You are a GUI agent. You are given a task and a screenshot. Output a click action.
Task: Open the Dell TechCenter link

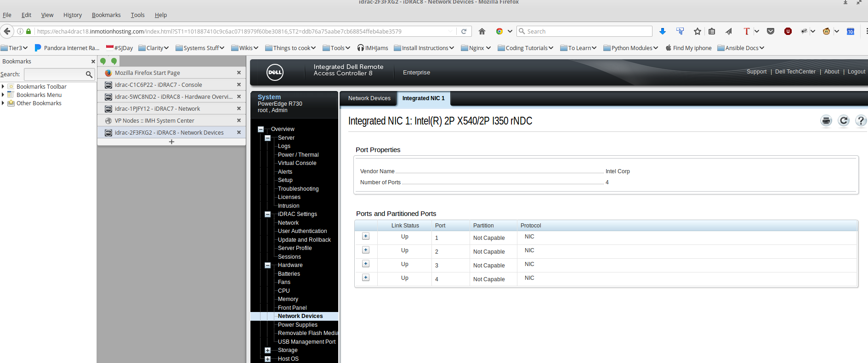(795, 72)
